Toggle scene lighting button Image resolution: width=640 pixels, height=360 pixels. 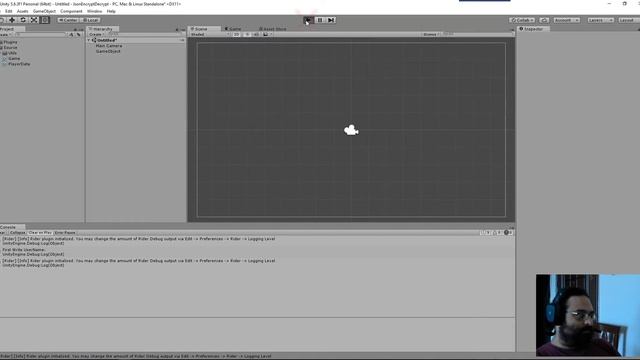(247, 35)
